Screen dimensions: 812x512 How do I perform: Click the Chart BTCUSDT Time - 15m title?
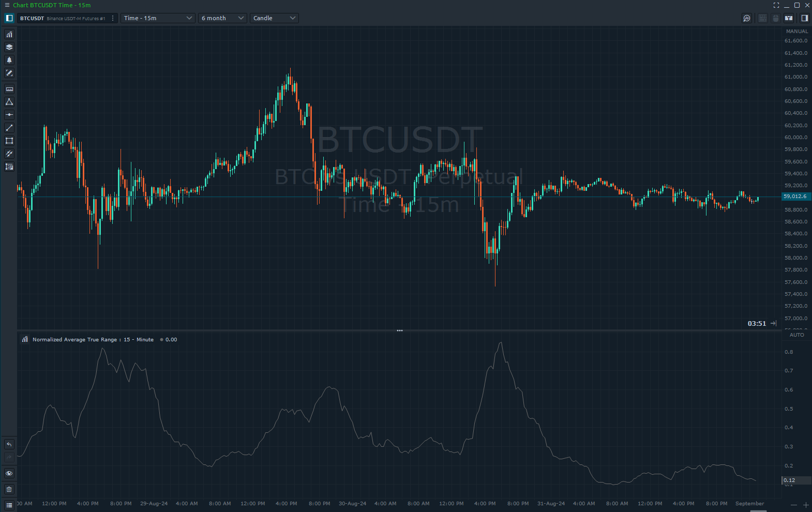click(52, 5)
